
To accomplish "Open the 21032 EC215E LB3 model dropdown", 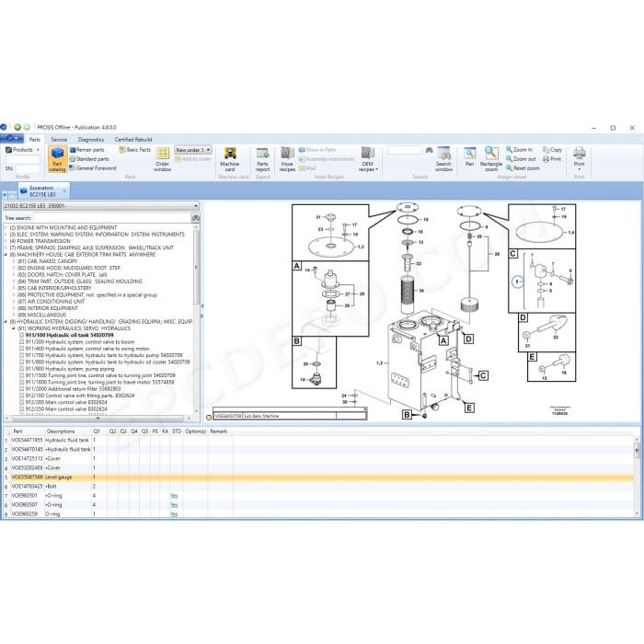I will (x=101, y=205).
